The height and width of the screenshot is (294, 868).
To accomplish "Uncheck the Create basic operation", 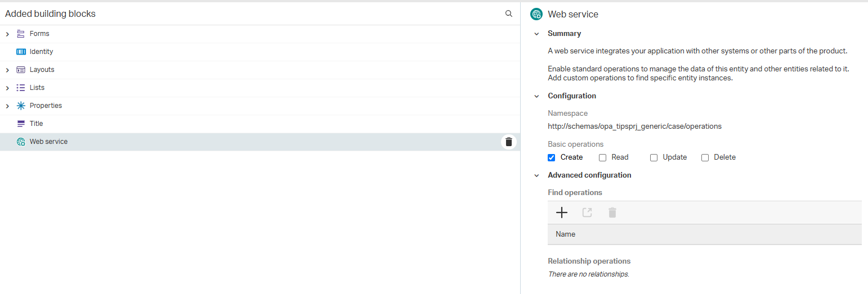I will [552, 157].
